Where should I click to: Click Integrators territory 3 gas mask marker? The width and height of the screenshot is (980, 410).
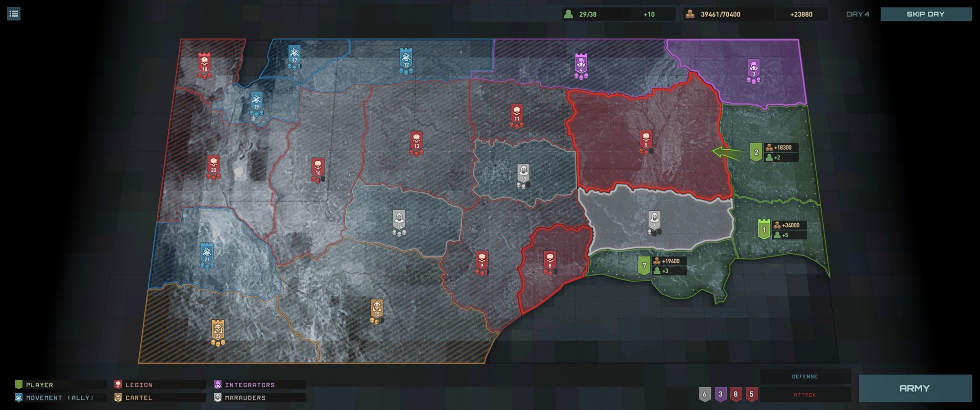click(754, 68)
